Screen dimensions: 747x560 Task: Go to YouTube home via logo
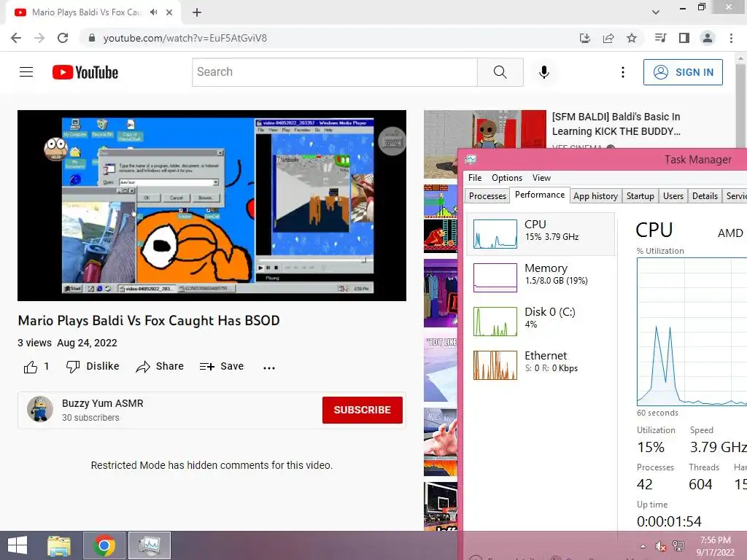pos(85,72)
